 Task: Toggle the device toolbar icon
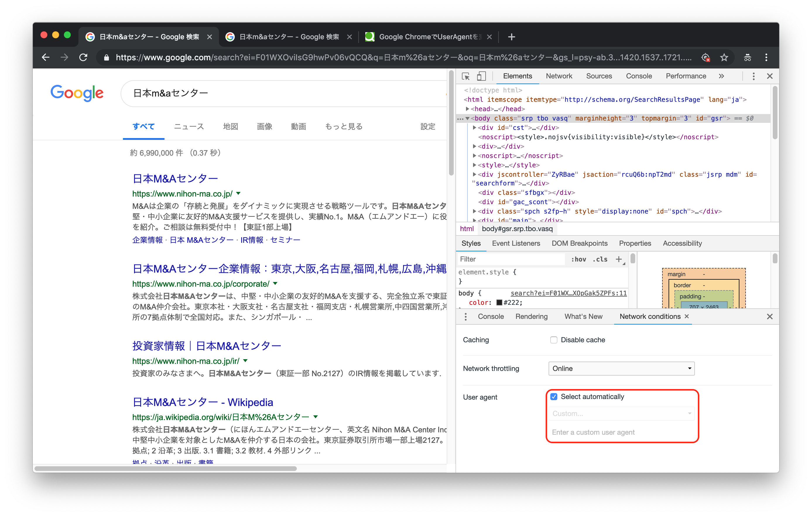tap(482, 76)
